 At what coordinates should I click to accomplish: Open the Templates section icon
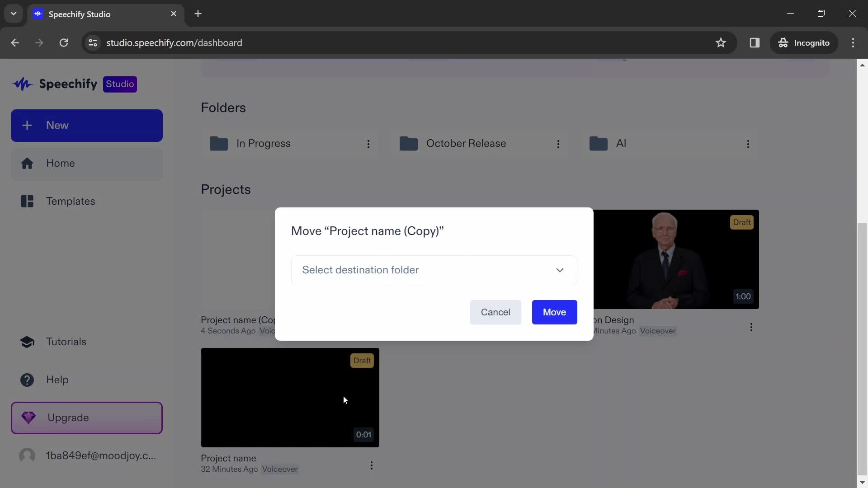click(28, 201)
